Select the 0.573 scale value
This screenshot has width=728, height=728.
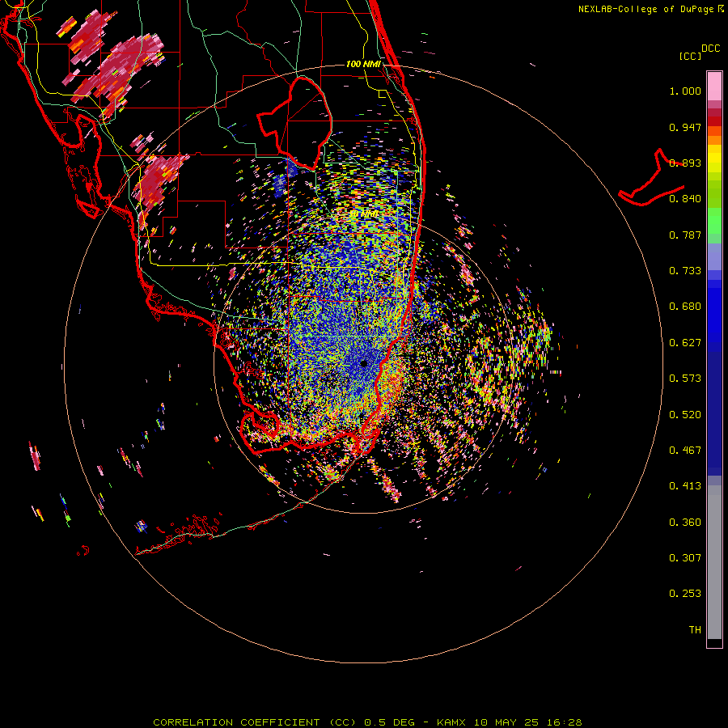685,379
